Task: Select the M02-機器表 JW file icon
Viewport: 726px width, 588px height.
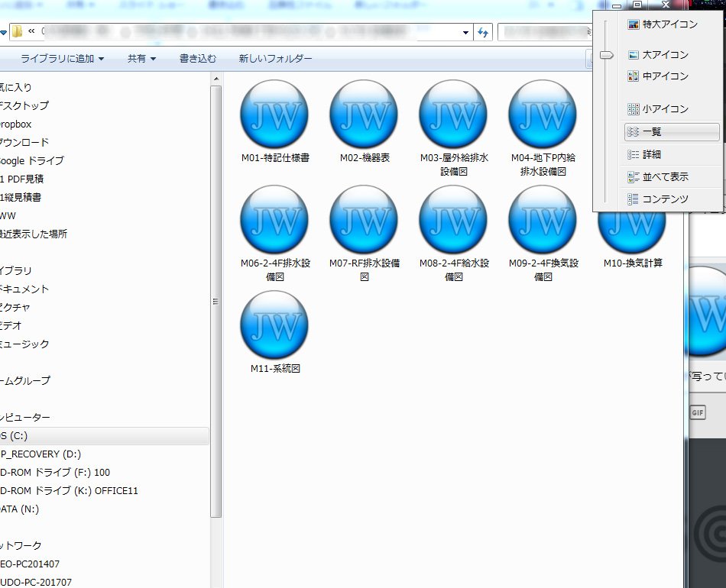Action: [364, 114]
